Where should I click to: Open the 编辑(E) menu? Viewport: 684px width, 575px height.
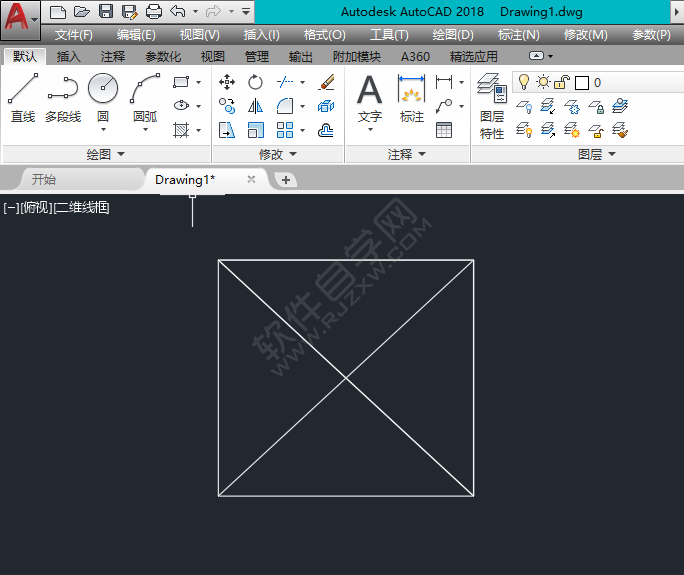click(x=136, y=35)
